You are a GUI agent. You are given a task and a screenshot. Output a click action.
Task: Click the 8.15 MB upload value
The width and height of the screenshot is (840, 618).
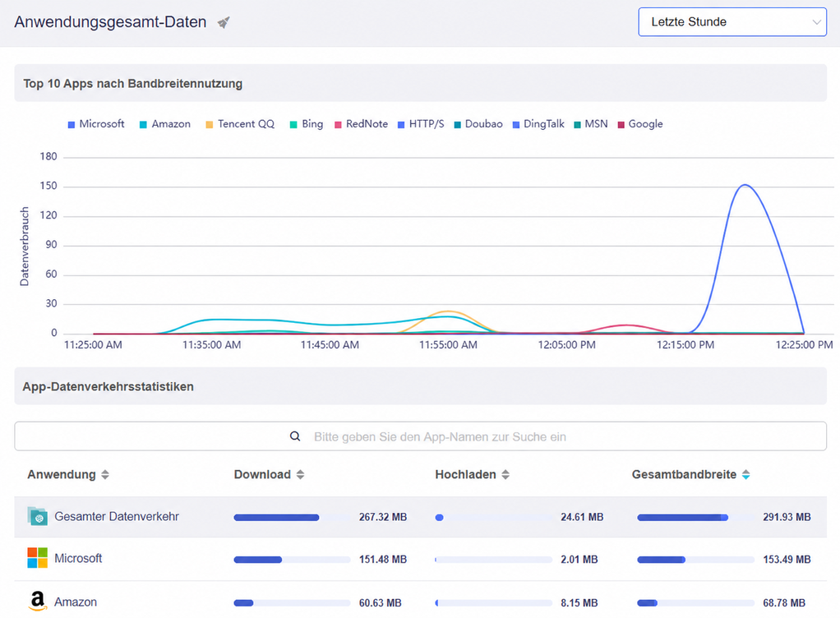(x=579, y=603)
